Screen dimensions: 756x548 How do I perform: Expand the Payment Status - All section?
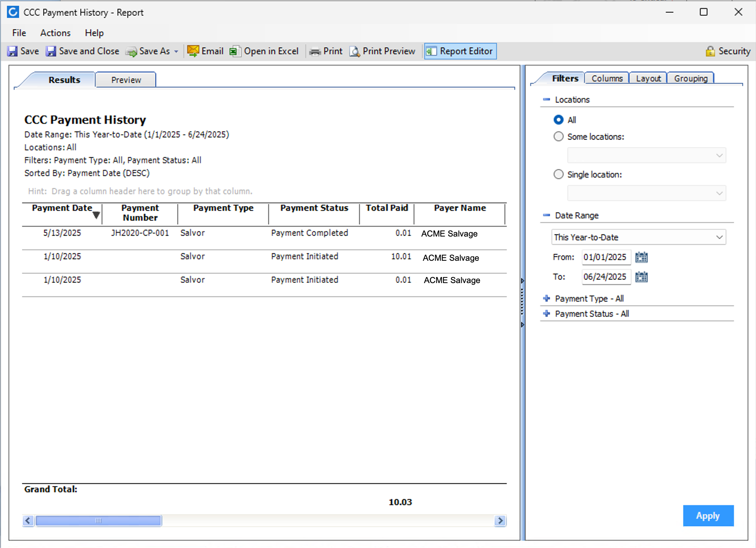click(x=546, y=314)
